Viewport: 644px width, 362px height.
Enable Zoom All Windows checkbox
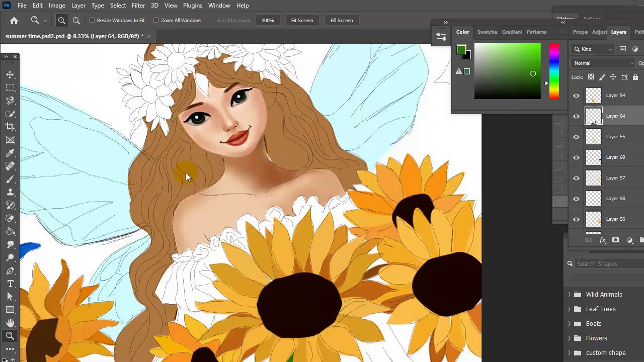[156, 21]
